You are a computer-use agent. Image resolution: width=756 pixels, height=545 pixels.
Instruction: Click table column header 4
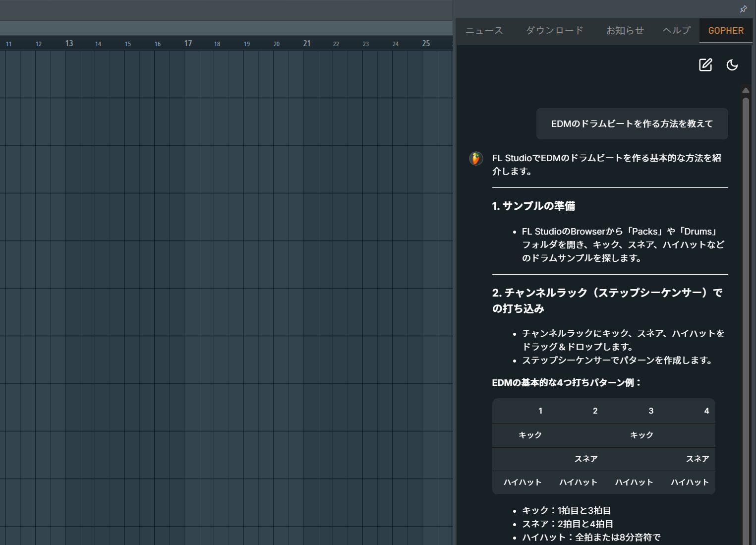click(706, 411)
